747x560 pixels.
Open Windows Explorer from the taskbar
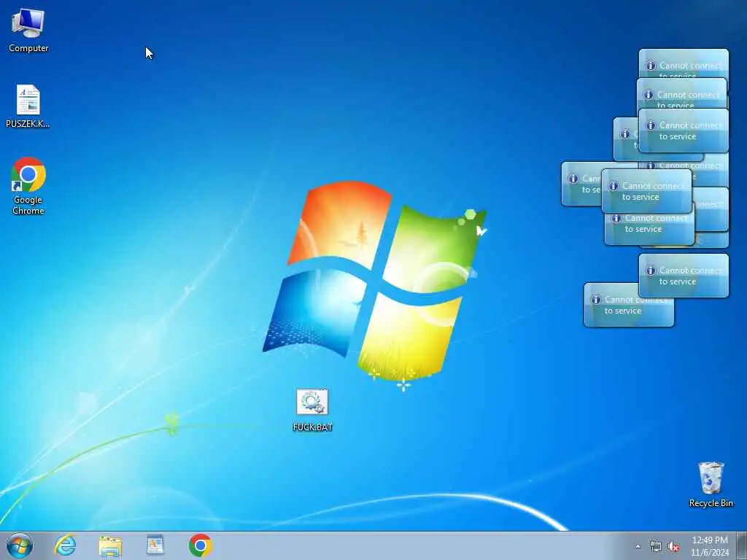[x=110, y=545]
